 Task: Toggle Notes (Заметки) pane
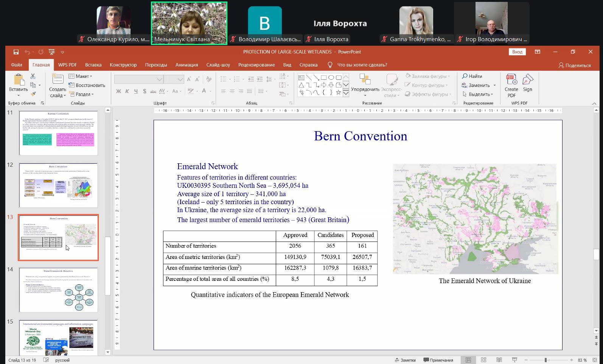(x=405, y=360)
